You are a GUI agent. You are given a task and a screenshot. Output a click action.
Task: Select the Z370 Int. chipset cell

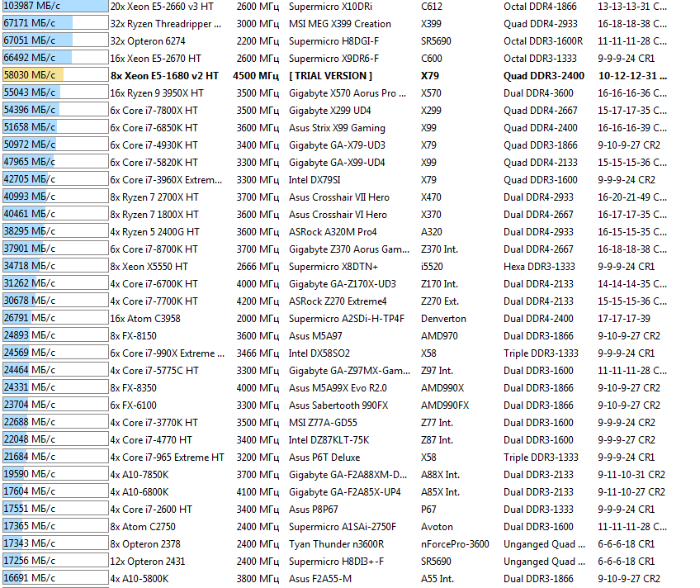(439, 250)
